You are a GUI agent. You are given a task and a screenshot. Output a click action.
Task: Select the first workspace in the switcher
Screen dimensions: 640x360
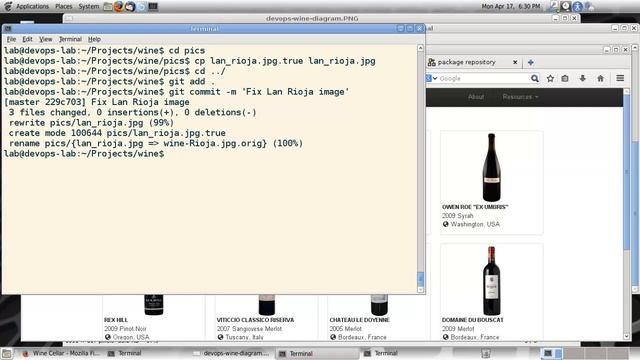[552, 353]
